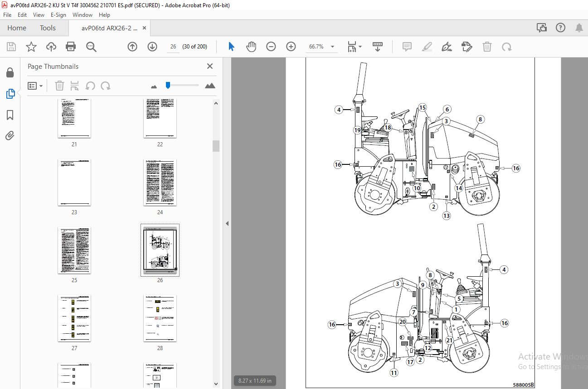Select the page 21 thumbnail
This screenshot has width=588, height=389.
pyautogui.click(x=74, y=118)
